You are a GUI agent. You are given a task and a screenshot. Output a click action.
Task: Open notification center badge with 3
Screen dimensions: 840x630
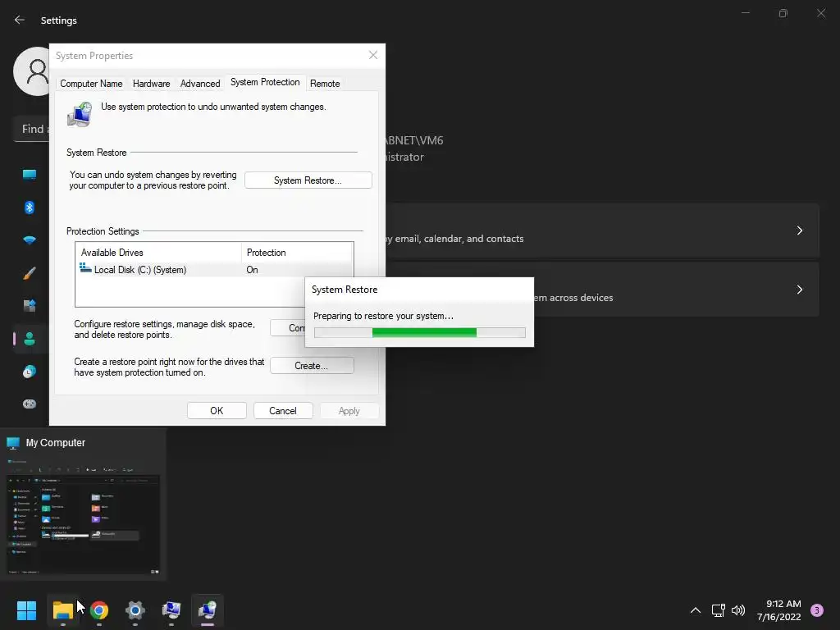point(817,610)
